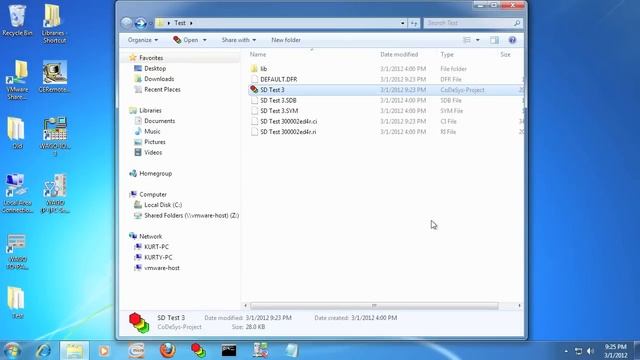The image size is (640, 360).
Task: Open the address bar history dropdown
Action: pyautogui.click(x=402, y=23)
